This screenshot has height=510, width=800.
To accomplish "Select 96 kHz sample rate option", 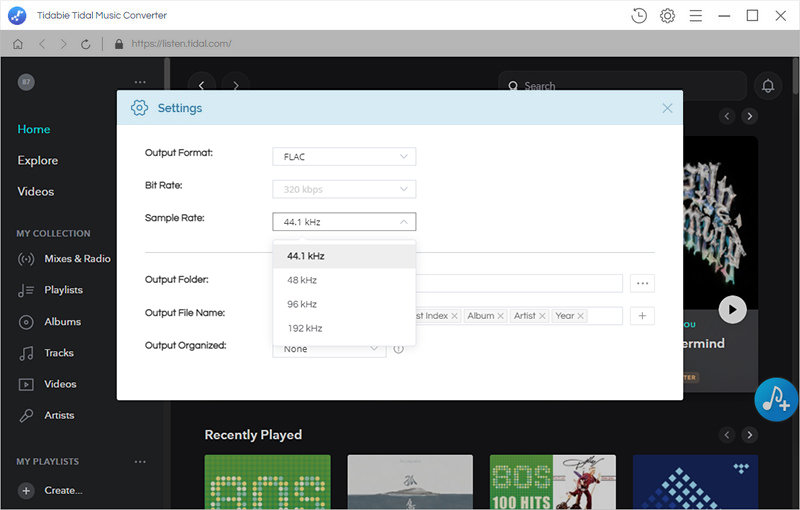I will click(x=344, y=304).
